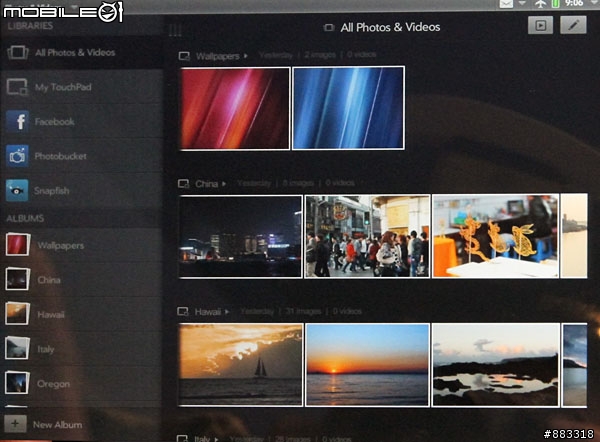Click icon left of All Photos & Videos title

click(x=329, y=28)
